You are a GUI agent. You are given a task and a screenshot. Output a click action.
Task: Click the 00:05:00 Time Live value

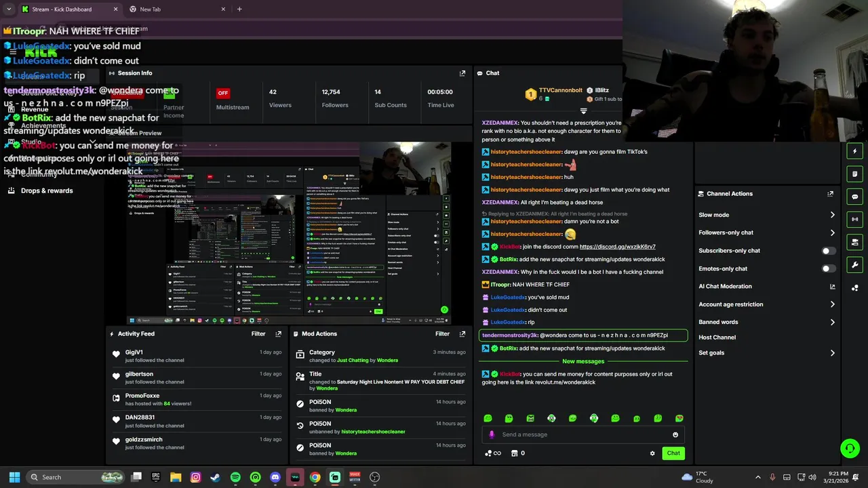pos(440,92)
